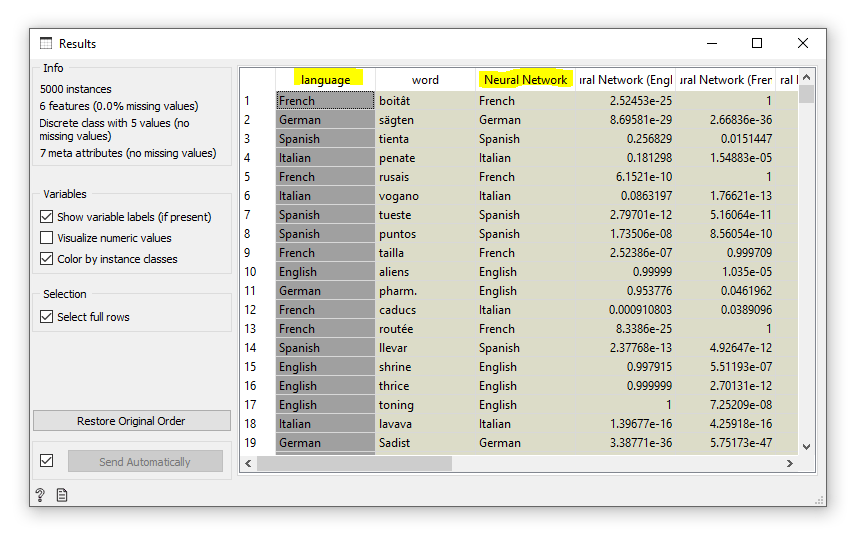Close the Results window

click(803, 43)
